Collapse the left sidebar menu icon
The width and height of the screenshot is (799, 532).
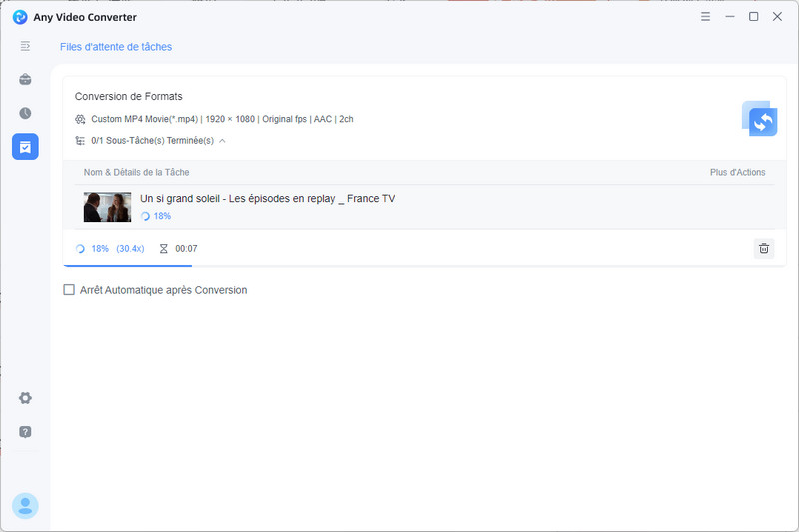click(25, 46)
